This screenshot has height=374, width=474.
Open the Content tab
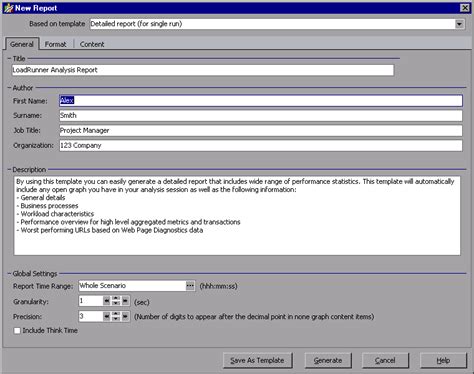click(92, 44)
